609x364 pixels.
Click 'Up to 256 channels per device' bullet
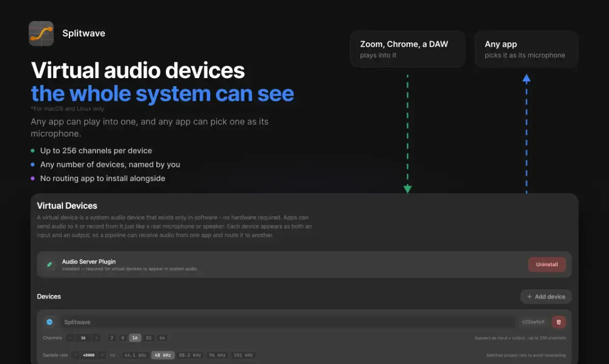pyautogui.click(x=96, y=151)
